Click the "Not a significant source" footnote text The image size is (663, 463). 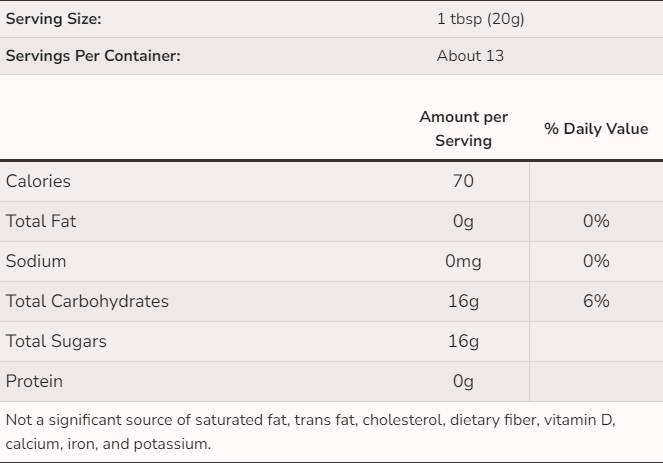click(x=310, y=432)
